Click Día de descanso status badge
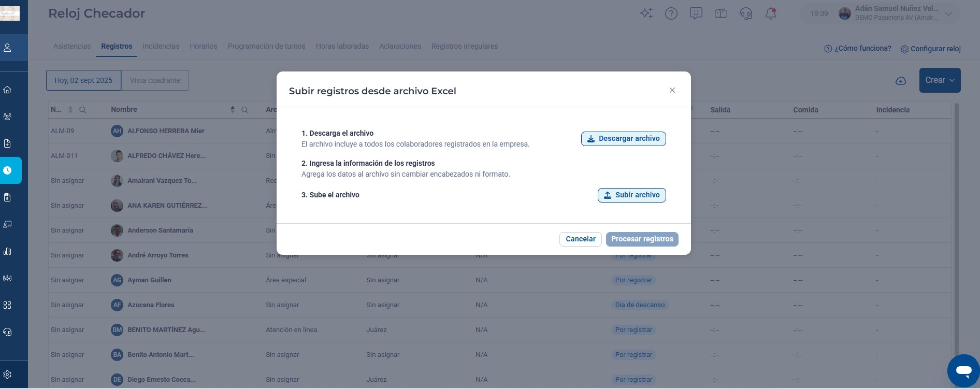This screenshot has width=980, height=389. 640,305
